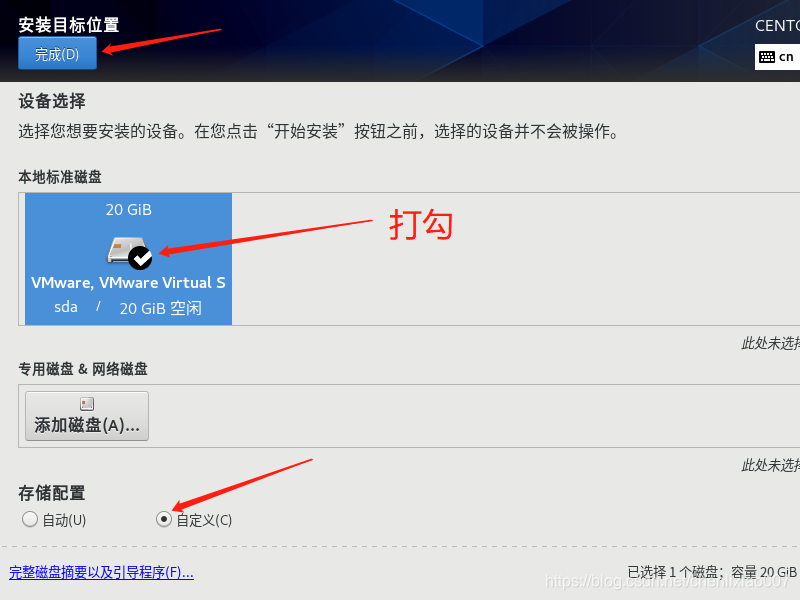The image size is (800, 600).
Task: Toggle the checkmark badge on the disk
Action: [140, 258]
